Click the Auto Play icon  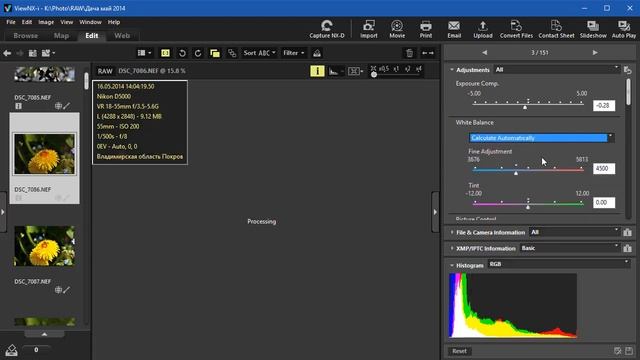[x=624, y=29]
